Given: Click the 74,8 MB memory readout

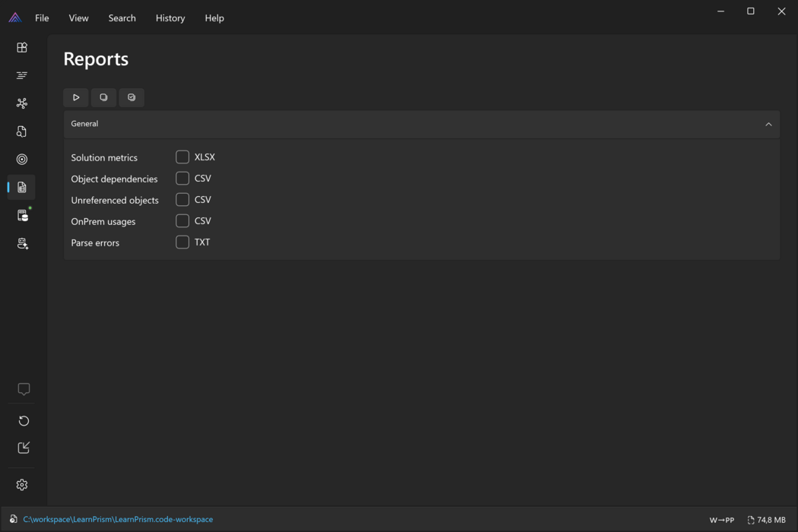Looking at the screenshot, I should [771, 520].
